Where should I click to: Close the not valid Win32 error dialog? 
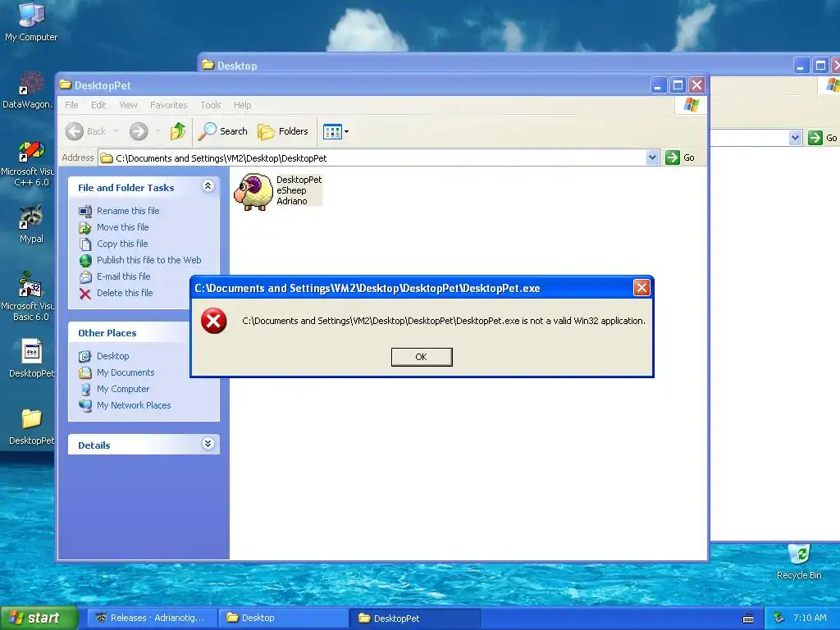[641, 288]
